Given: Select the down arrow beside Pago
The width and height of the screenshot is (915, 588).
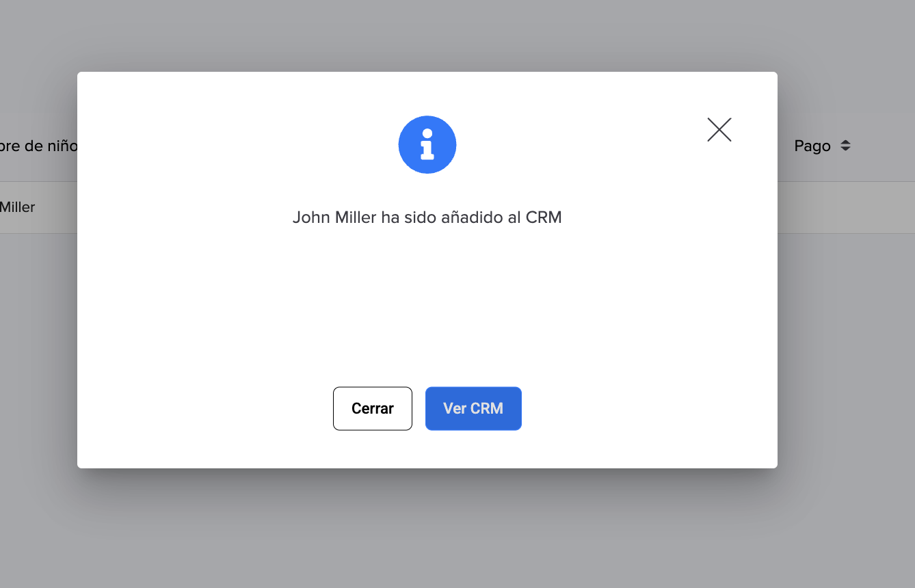Looking at the screenshot, I should coord(846,149).
